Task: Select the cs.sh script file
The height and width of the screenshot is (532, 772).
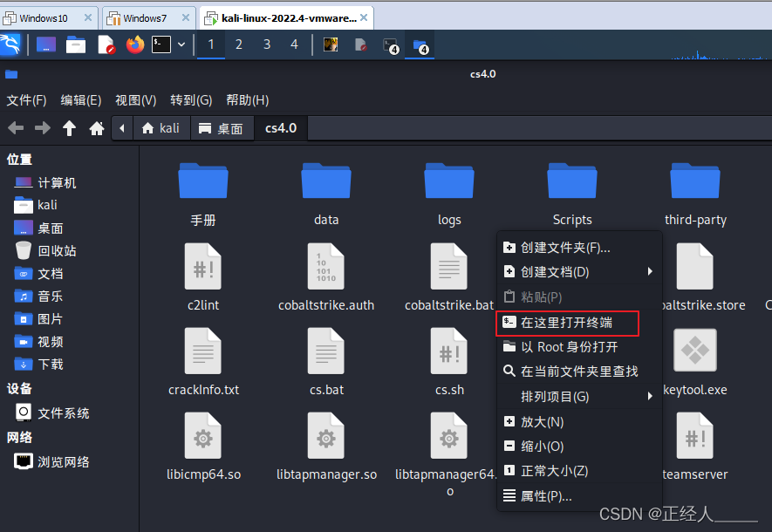Action: click(x=449, y=351)
